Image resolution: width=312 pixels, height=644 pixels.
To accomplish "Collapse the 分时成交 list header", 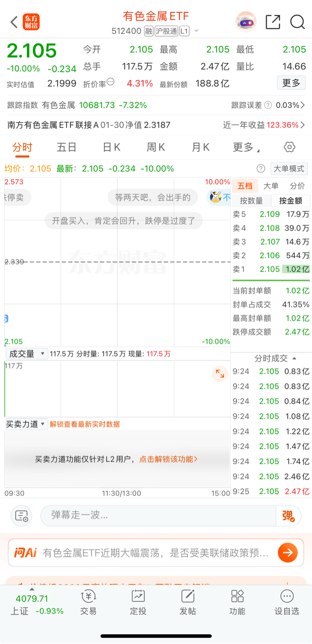I will coord(275,358).
